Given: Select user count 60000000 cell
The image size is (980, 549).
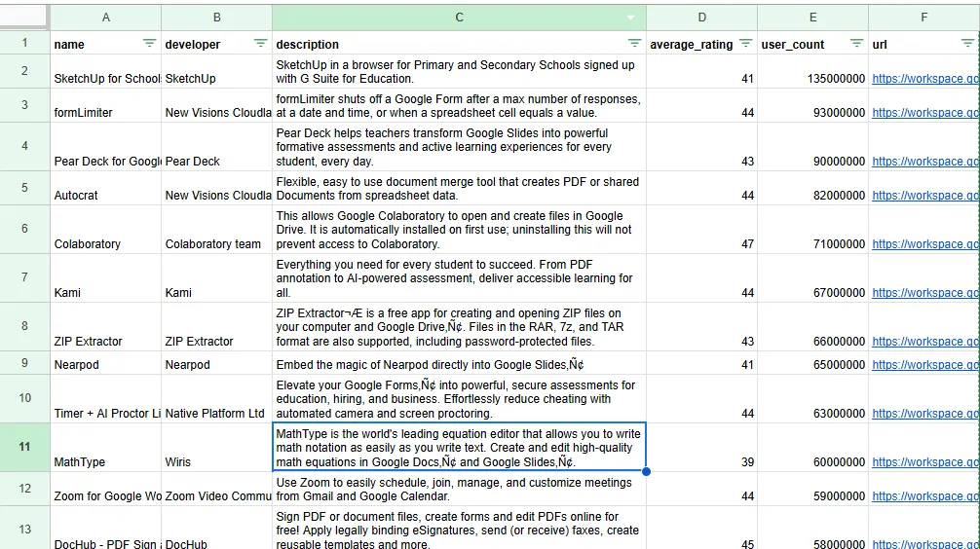Looking at the screenshot, I should pos(813,447).
